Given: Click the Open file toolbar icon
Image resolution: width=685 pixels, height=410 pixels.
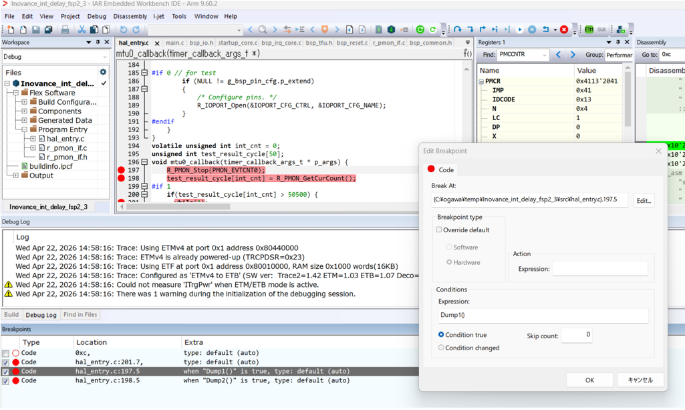Looking at the screenshot, I should point(23,30).
